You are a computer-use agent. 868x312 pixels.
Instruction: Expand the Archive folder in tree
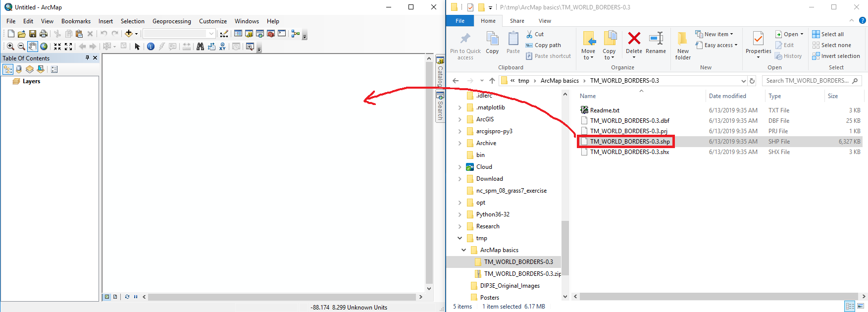tap(460, 143)
